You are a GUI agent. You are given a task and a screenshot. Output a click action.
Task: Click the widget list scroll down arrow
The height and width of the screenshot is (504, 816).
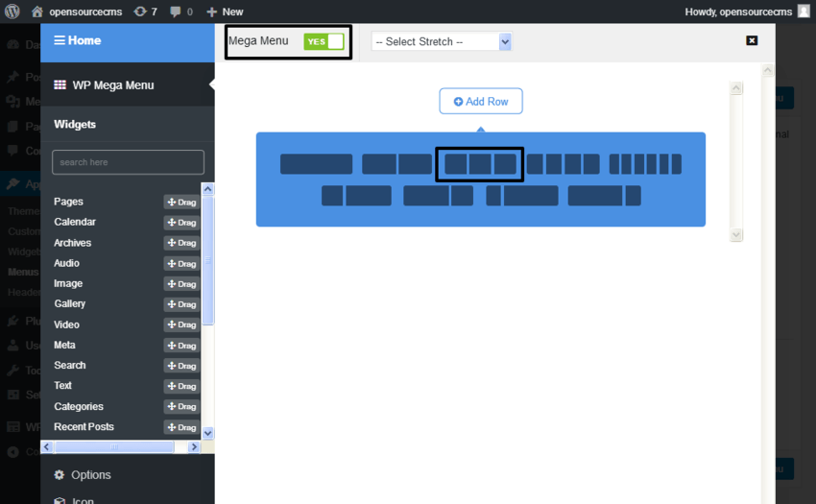(x=207, y=433)
